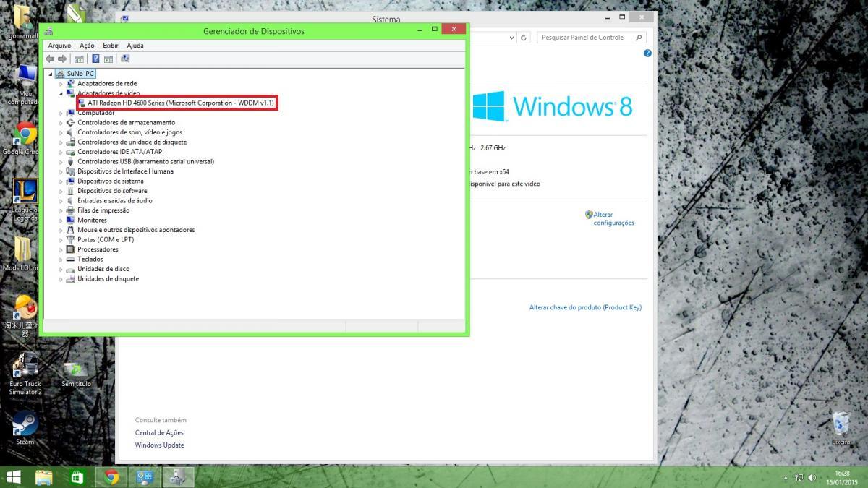
Task: Collapse the SuNo-PC root node arrow
Action: point(51,74)
